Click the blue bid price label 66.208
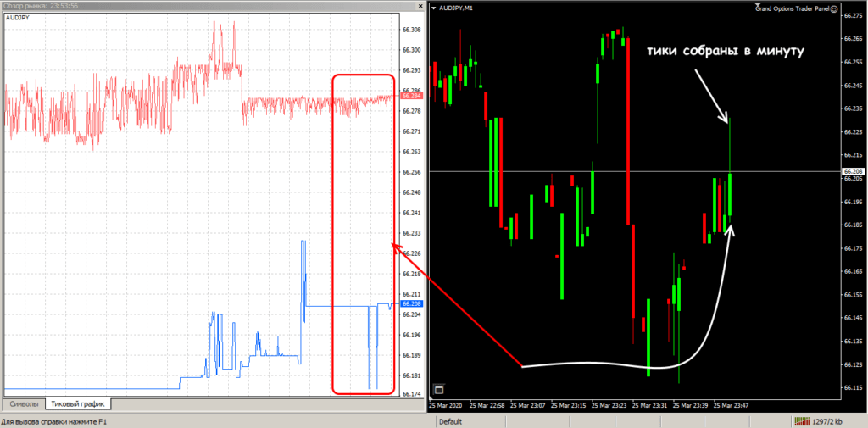868x428 pixels. click(411, 303)
